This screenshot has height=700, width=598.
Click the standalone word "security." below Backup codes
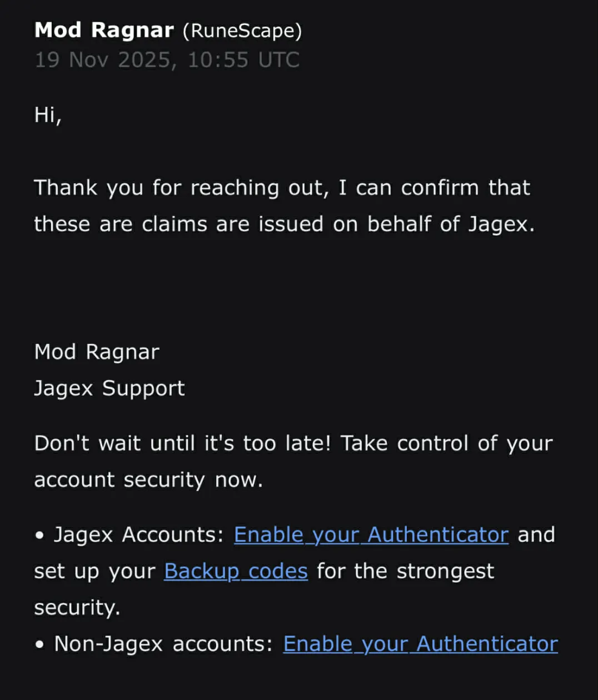click(x=77, y=607)
